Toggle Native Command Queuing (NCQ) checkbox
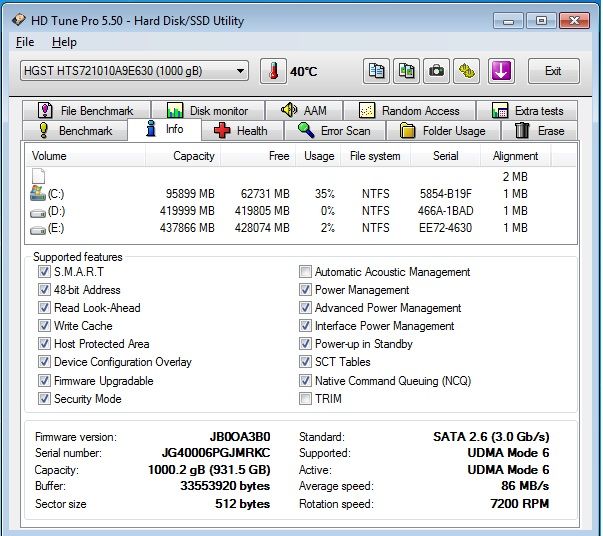 [x=305, y=381]
